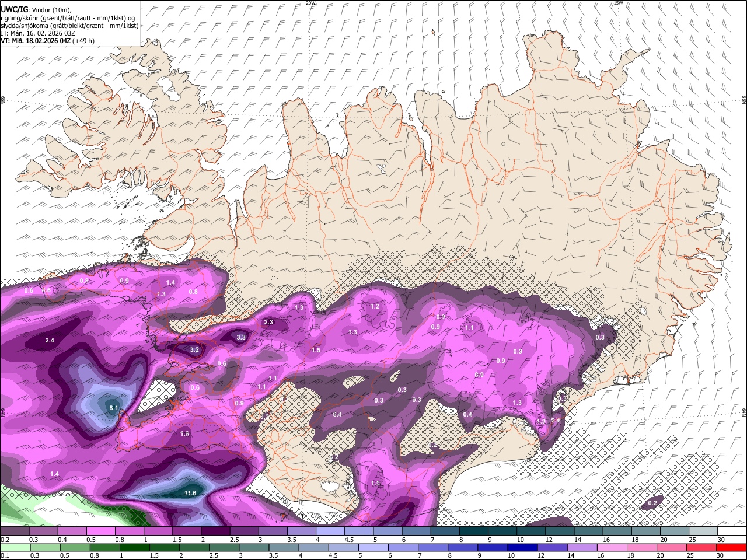The height and width of the screenshot is (560, 747).
Task: Select the VT: Mið. 18.02.2026 04Z line
Action: pos(47,41)
